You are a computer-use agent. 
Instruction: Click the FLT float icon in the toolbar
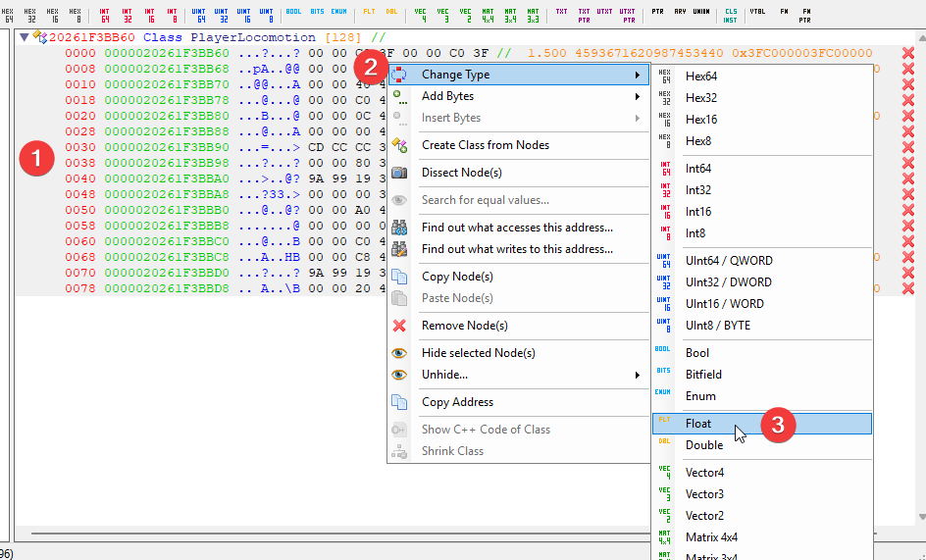pos(369,12)
